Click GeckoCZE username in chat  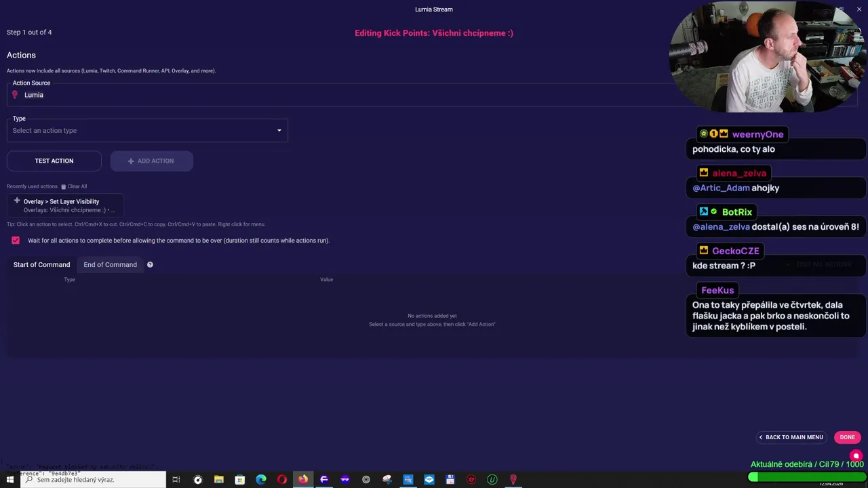(736, 251)
